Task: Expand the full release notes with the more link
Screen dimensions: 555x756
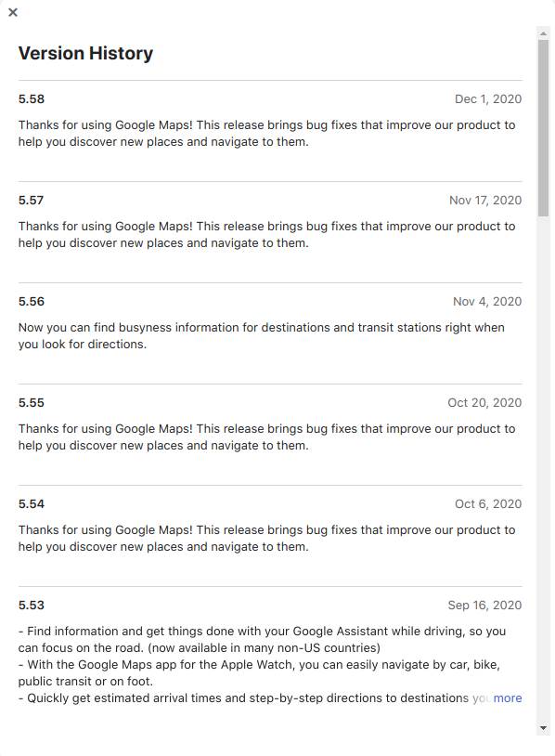Action: click(x=508, y=697)
